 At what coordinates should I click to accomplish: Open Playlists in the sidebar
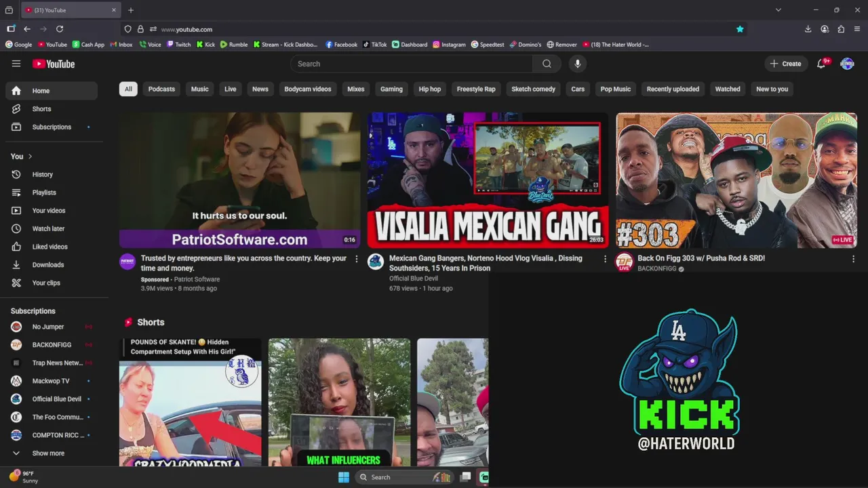pos(52,192)
